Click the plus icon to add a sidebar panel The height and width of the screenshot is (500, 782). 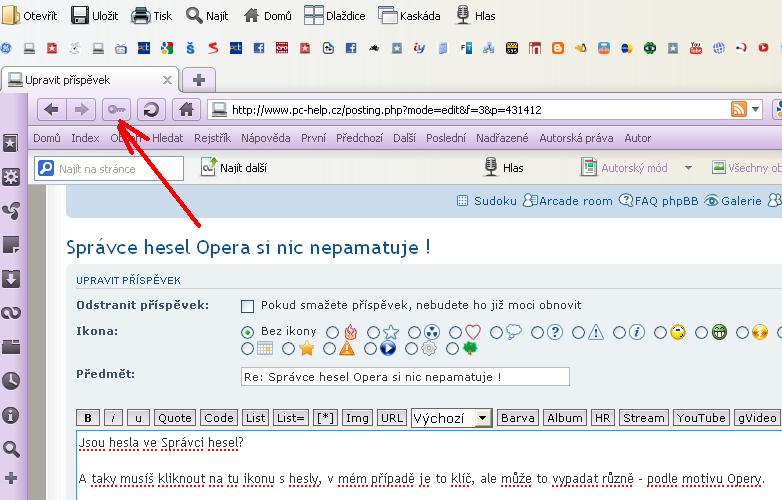[11, 478]
